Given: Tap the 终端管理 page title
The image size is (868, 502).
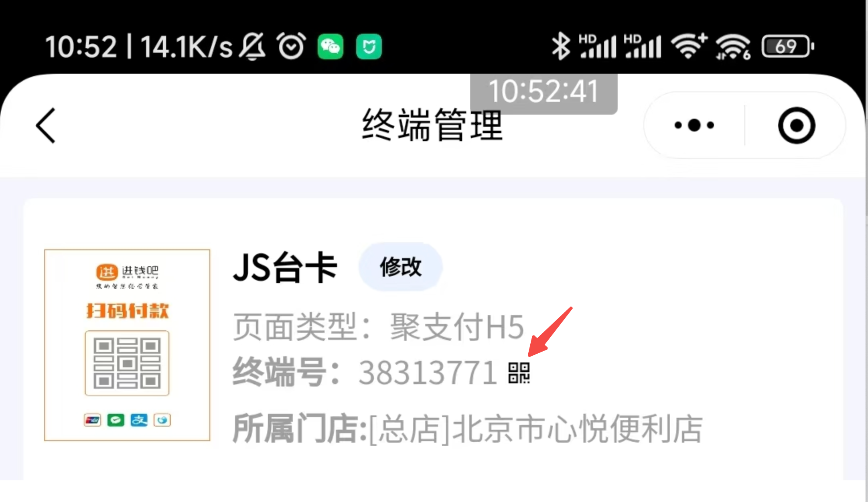Looking at the screenshot, I should pos(432,125).
